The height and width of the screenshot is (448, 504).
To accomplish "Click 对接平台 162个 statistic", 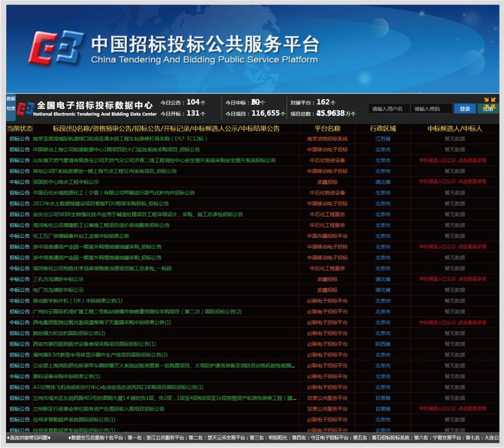I will point(313,102).
